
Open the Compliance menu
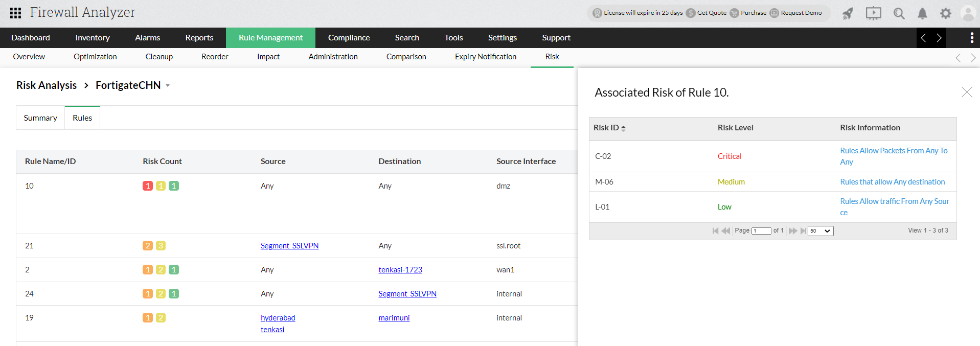(349, 38)
